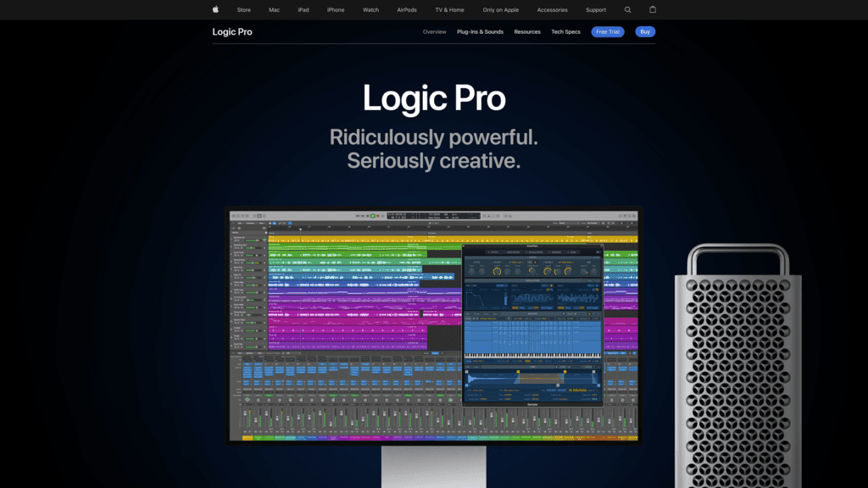Click 'Seriously creative.' tagline text
This screenshot has height=488, width=868.
[433, 161]
